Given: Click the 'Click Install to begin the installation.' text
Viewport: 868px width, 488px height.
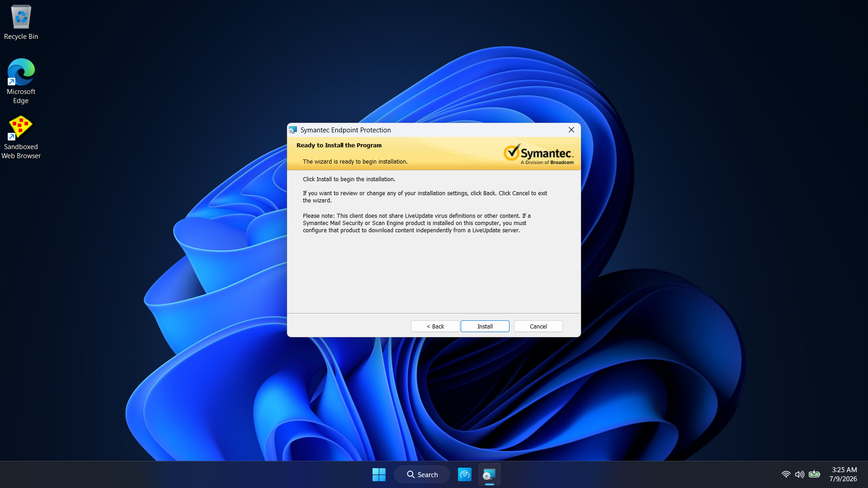Looking at the screenshot, I should pos(349,179).
